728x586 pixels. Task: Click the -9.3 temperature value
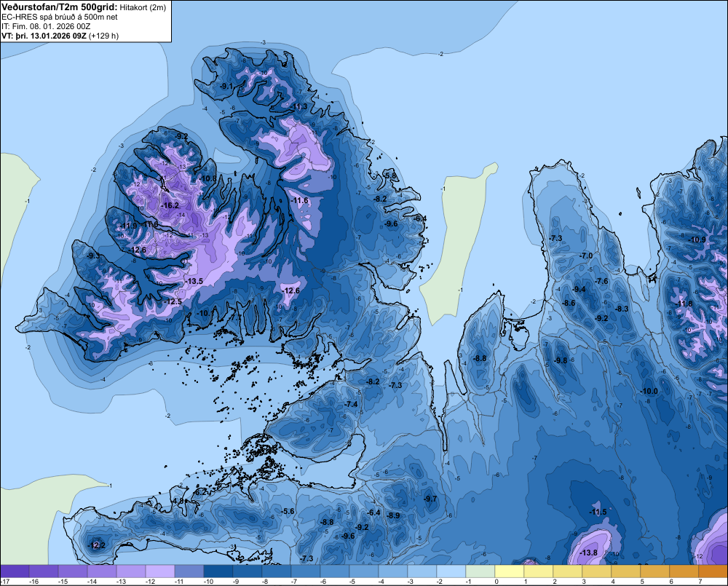92,256
